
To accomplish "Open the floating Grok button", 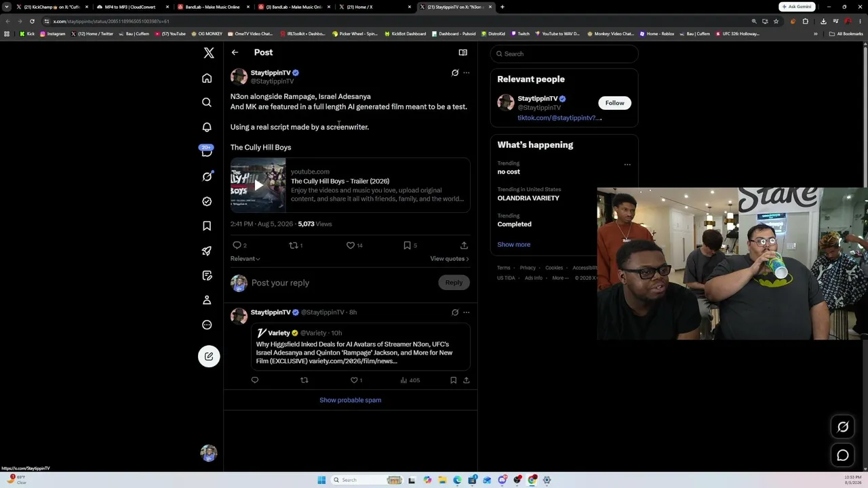I will point(843,427).
